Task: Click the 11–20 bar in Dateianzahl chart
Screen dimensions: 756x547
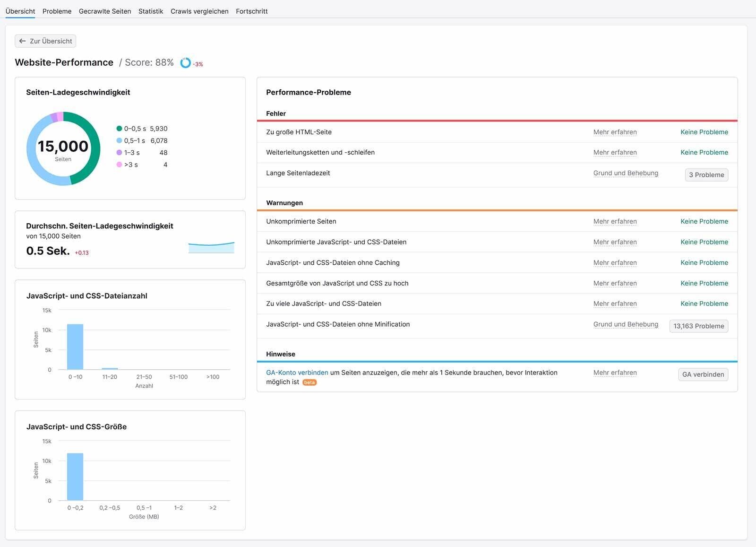Action: pyautogui.click(x=110, y=368)
